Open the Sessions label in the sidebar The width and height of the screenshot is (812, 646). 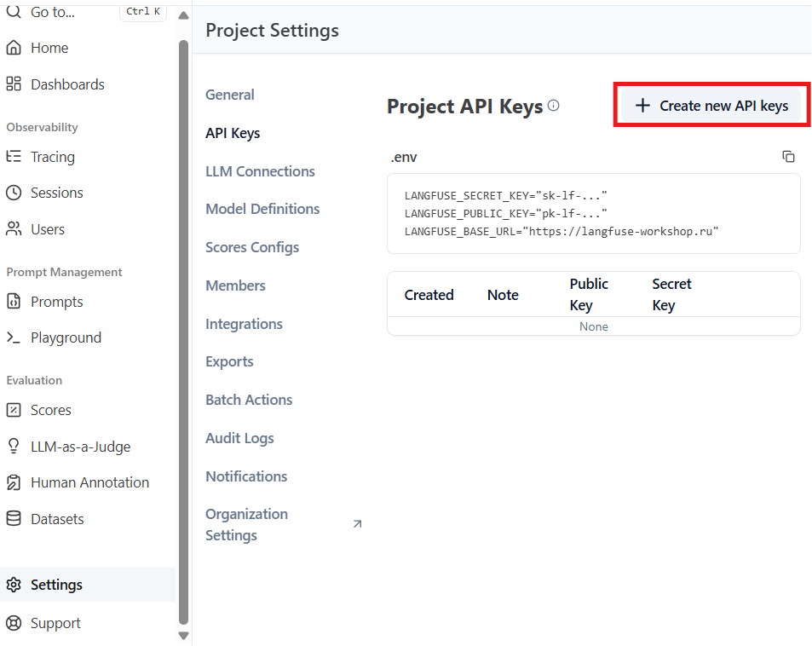(x=57, y=193)
